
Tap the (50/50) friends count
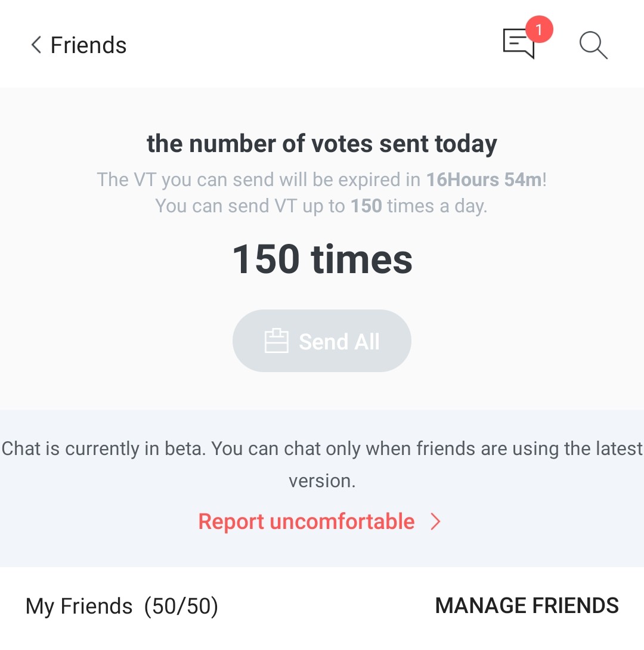point(181,606)
